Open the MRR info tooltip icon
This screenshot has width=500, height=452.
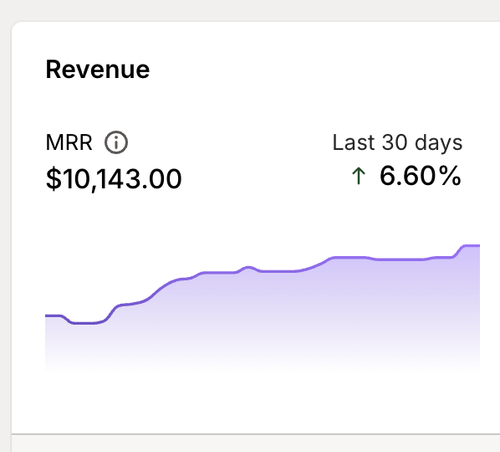click(x=116, y=143)
